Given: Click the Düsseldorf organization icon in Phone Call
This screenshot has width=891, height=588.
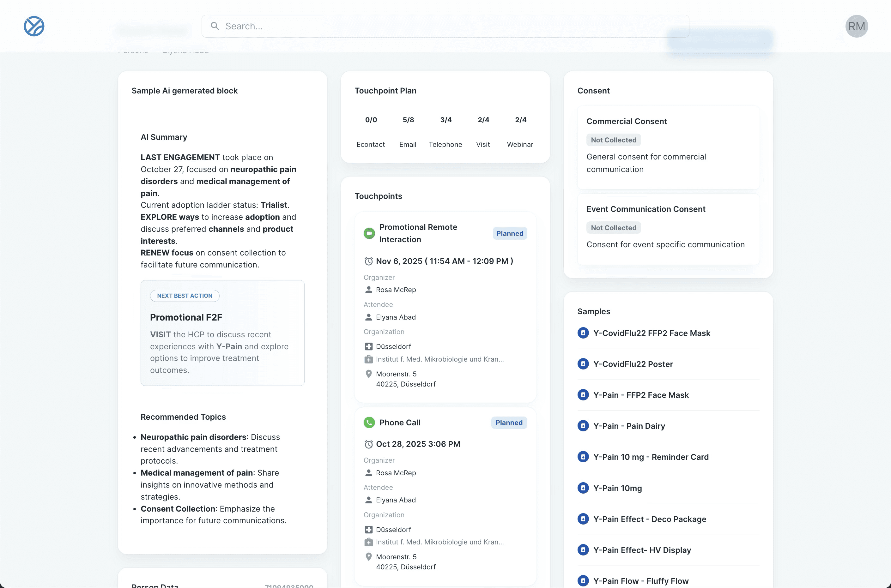Looking at the screenshot, I should click(x=368, y=530).
